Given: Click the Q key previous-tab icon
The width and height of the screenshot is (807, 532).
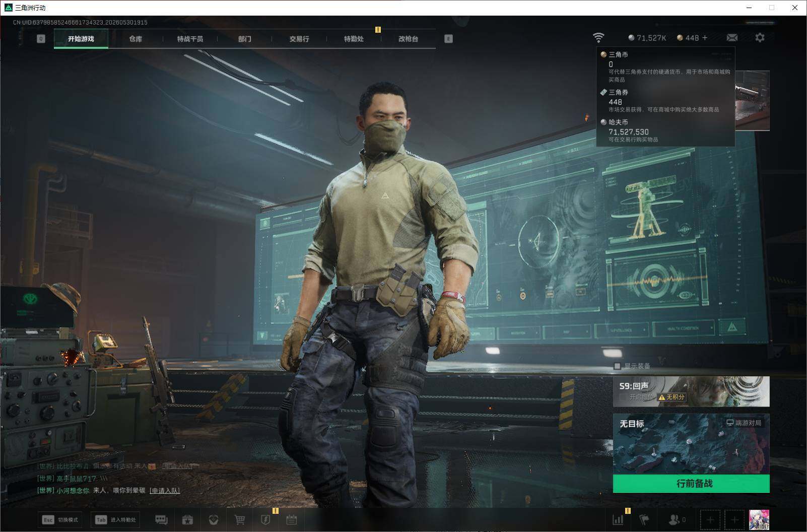Looking at the screenshot, I should (x=41, y=39).
